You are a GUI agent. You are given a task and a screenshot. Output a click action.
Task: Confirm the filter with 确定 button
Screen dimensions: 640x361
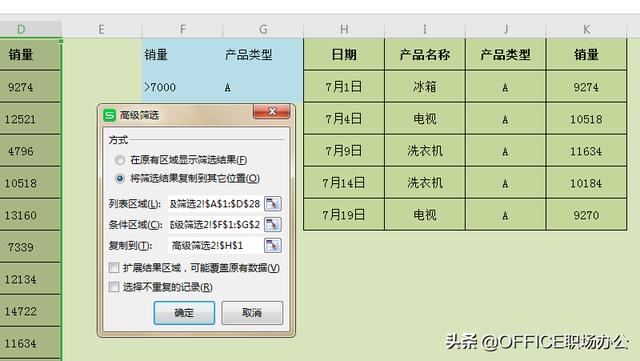[x=184, y=313]
